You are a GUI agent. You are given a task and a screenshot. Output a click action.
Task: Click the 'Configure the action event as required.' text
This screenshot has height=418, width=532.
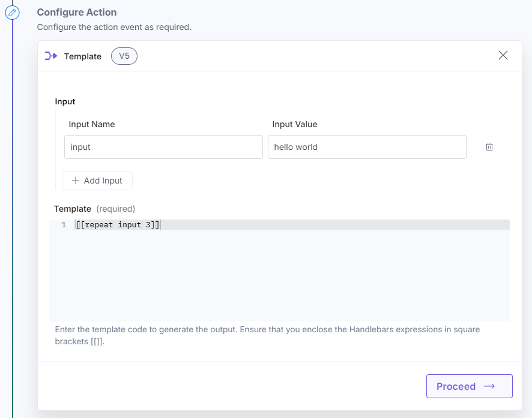114,27
